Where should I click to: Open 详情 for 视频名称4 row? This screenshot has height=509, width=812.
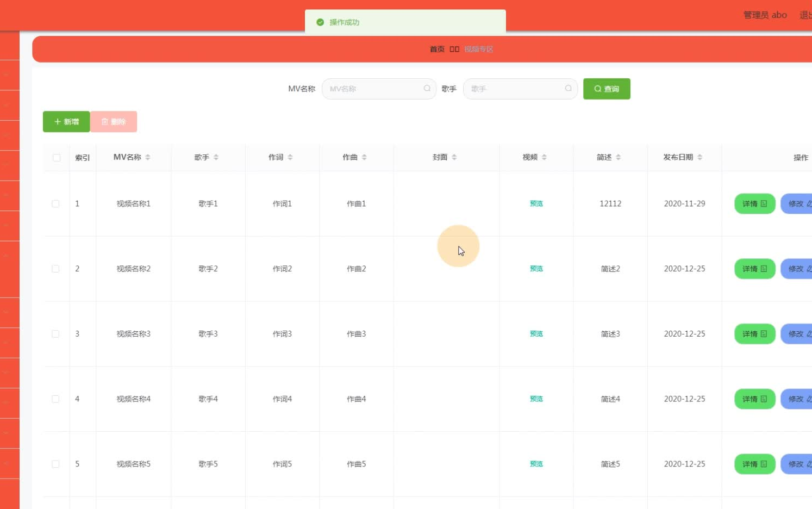click(755, 399)
